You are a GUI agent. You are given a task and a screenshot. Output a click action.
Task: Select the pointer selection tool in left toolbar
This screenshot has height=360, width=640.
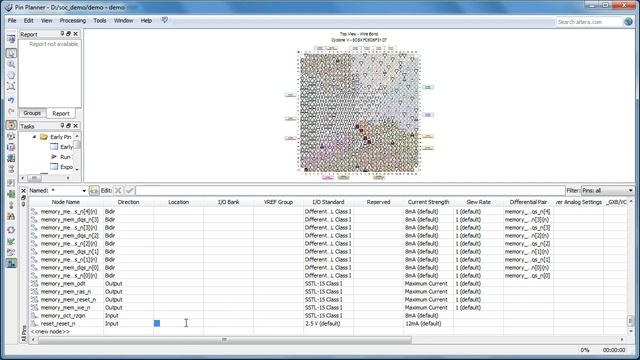tap(11, 53)
